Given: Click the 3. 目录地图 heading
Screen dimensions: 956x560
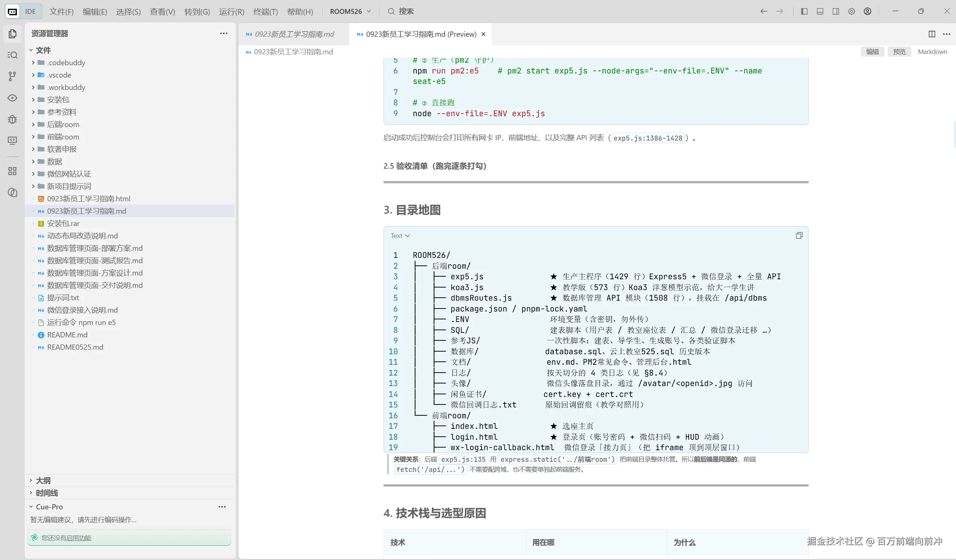Looking at the screenshot, I should pos(412,210).
